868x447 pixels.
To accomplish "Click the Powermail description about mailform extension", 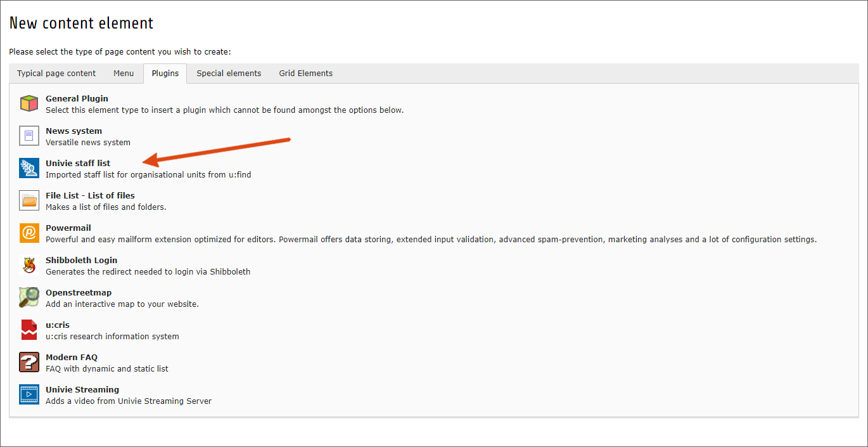I will click(x=431, y=240).
